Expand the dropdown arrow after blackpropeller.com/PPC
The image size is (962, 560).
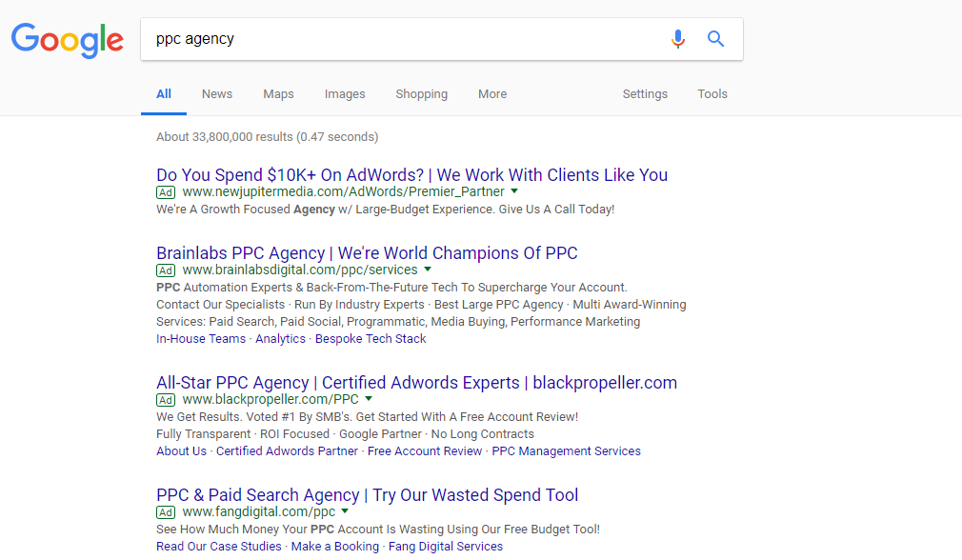(369, 399)
